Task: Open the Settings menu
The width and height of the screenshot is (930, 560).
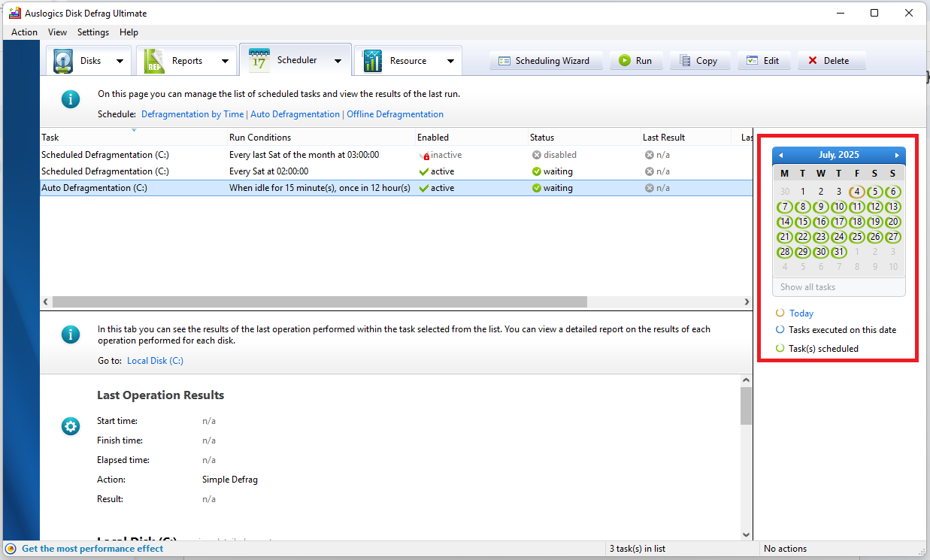Action: point(93,32)
